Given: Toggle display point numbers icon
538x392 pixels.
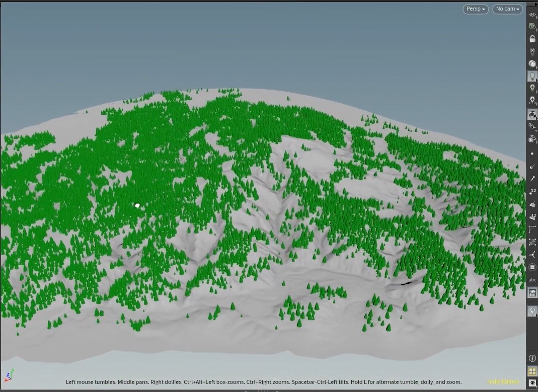Looking at the screenshot, I should coord(532,191).
